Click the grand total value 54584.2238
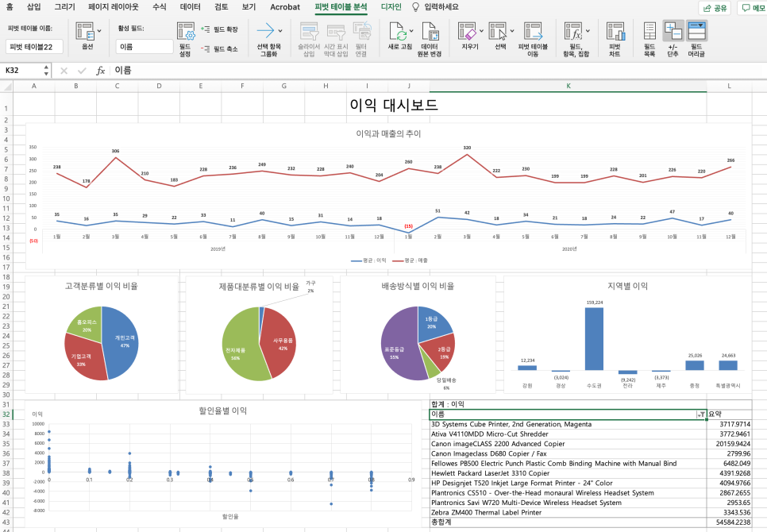Image resolution: width=767 pixels, height=532 pixels. [x=729, y=522]
